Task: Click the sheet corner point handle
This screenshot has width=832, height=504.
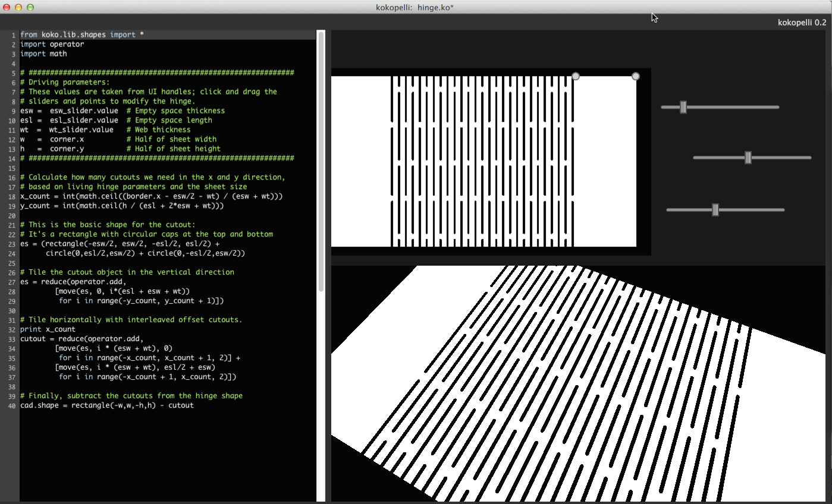Action: point(635,77)
